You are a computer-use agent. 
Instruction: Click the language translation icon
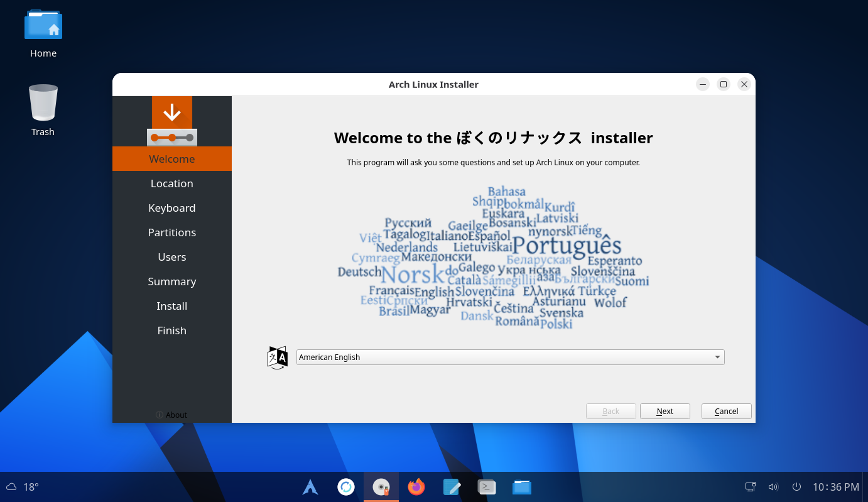[x=278, y=357]
